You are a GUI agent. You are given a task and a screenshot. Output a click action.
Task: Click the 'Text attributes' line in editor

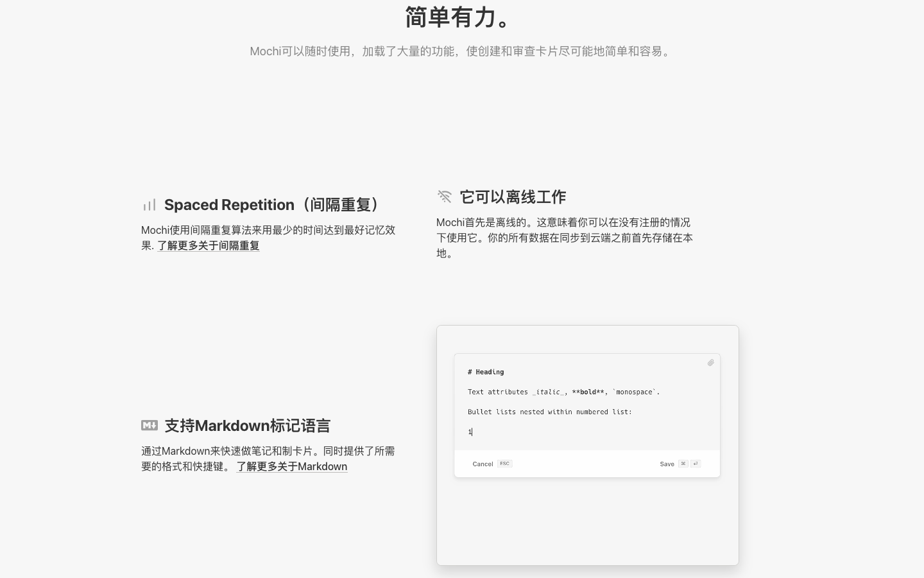563,392
